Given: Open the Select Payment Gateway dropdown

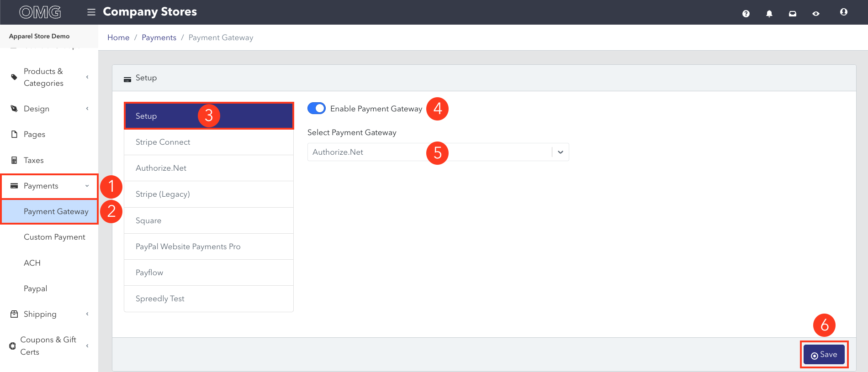Looking at the screenshot, I should click(x=438, y=152).
